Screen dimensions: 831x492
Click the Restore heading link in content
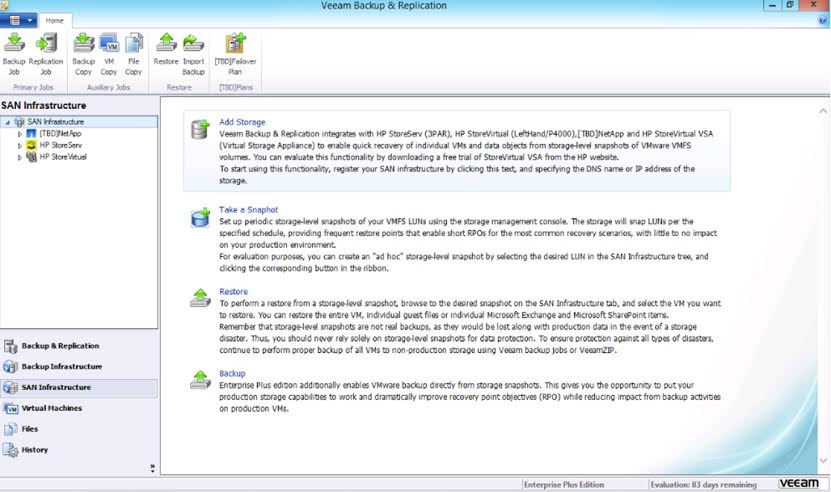tap(234, 292)
